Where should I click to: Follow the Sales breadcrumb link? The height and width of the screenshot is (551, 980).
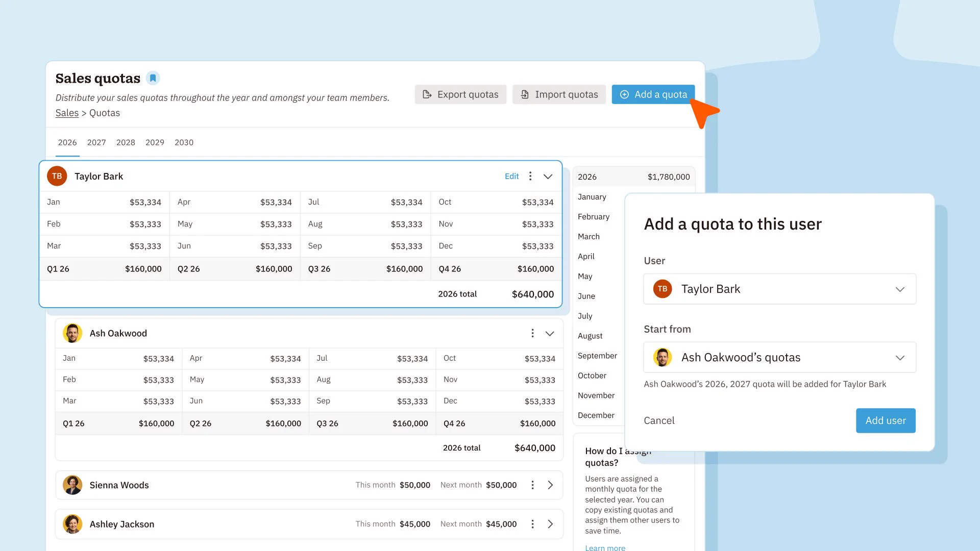tap(67, 113)
